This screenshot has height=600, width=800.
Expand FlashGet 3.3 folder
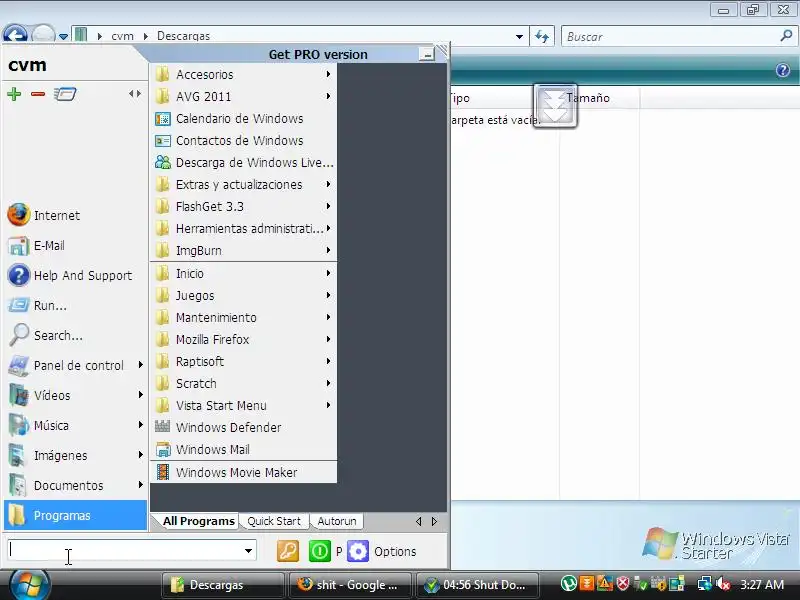click(243, 206)
